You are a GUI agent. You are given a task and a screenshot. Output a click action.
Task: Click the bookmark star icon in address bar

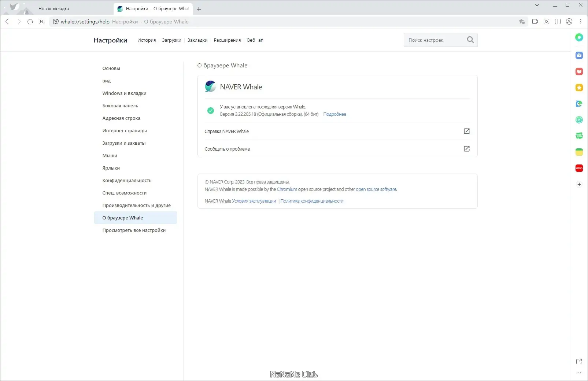tap(522, 22)
